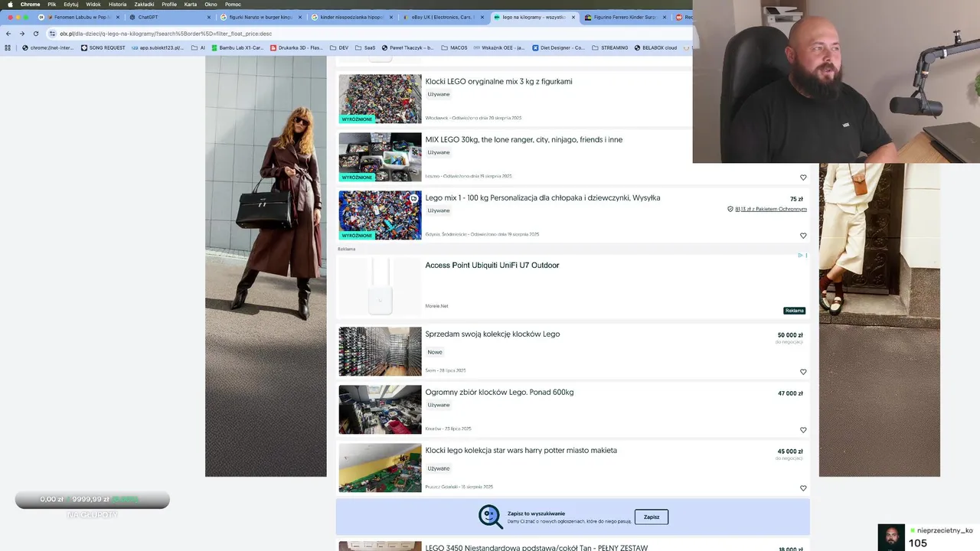Open the Profile menu in menu bar
This screenshot has width=980, height=551.
click(x=169, y=4)
